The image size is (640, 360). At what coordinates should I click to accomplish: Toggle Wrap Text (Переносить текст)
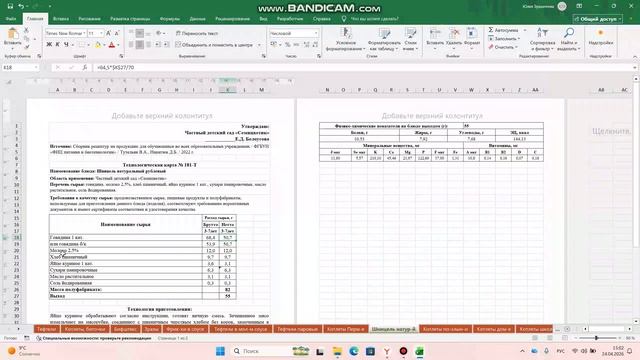pos(197,33)
